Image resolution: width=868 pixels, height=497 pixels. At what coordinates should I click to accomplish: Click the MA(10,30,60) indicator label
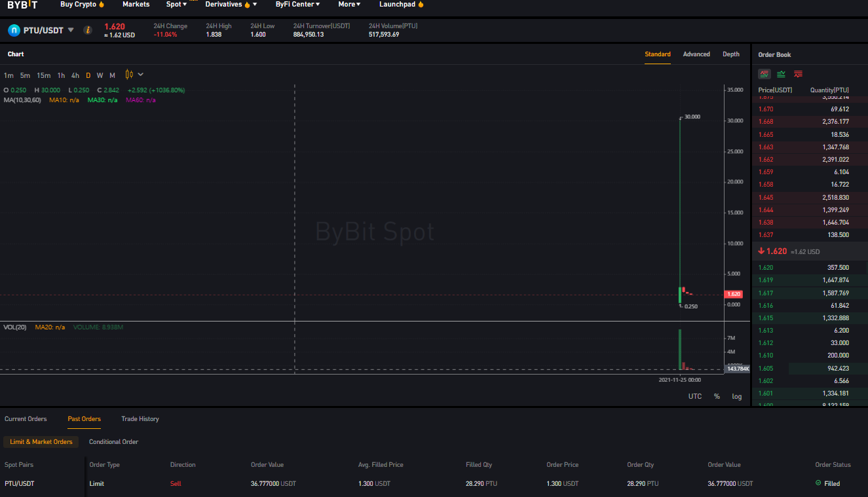[22, 100]
